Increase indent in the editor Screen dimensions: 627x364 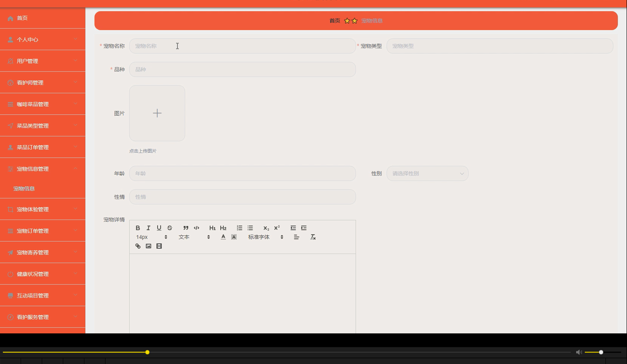pyautogui.click(x=304, y=228)
